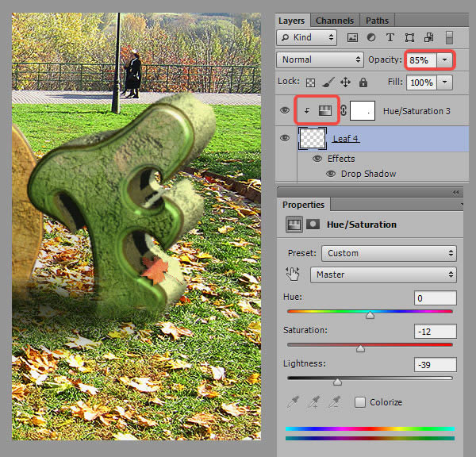
Task: Click the Lightness value input field
Action: [x=435, y=365]
